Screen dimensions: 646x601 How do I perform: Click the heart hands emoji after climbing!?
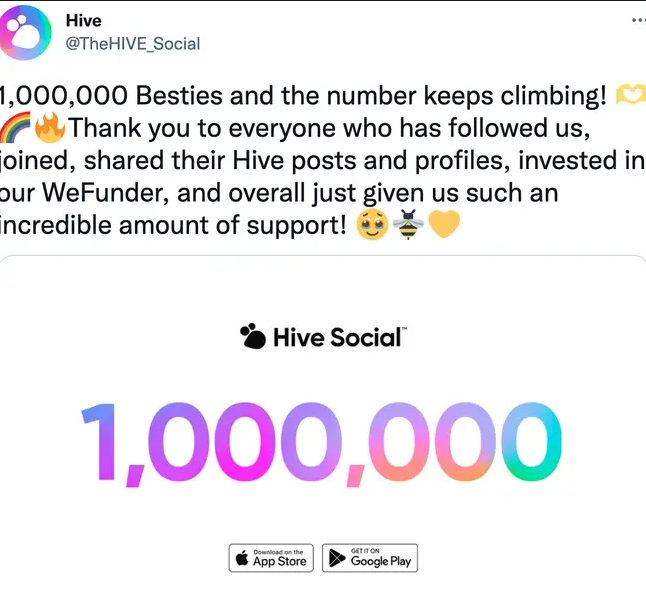(x=630, y=95)
